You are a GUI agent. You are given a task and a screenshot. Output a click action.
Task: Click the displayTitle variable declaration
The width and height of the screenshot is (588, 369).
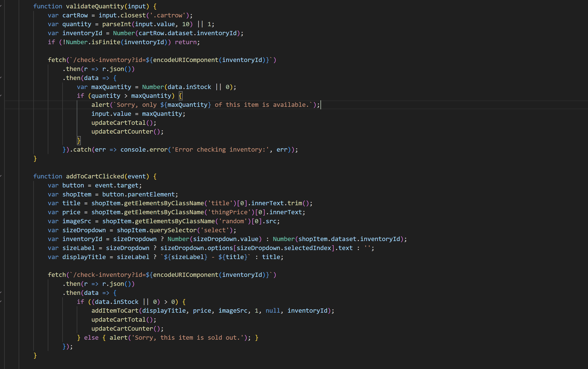coord(84,257)
